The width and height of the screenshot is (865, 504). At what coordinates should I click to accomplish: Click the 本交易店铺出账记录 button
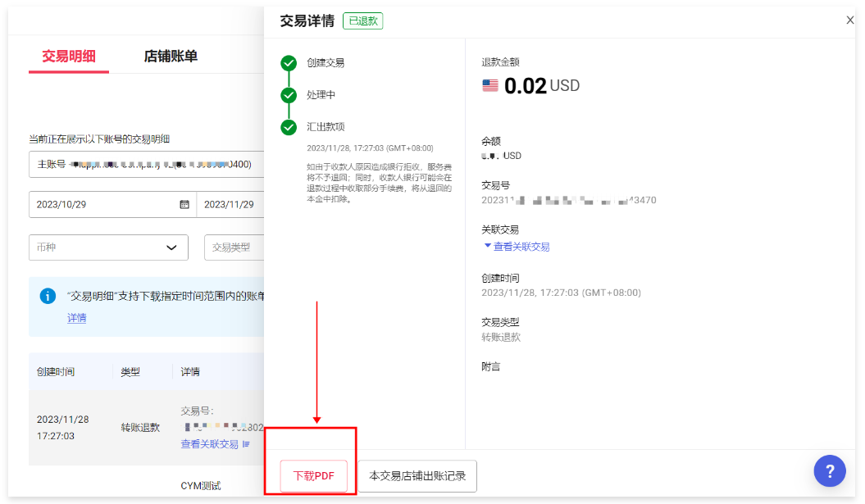(417, 475)
